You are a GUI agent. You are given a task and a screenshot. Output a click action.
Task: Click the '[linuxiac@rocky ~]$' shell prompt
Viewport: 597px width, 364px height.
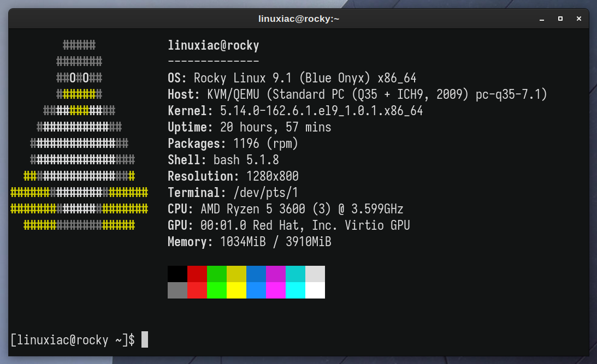pos(72,340)
